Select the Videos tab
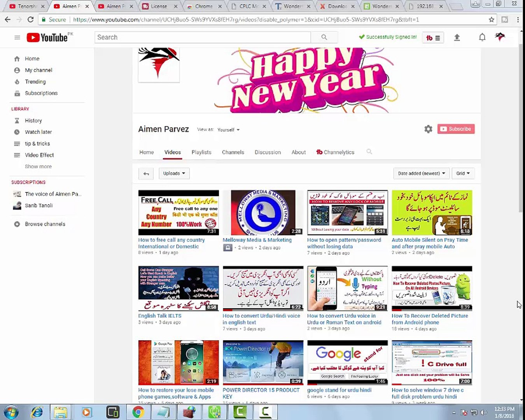This screenshot has height=420, width=525. point(173,152)
